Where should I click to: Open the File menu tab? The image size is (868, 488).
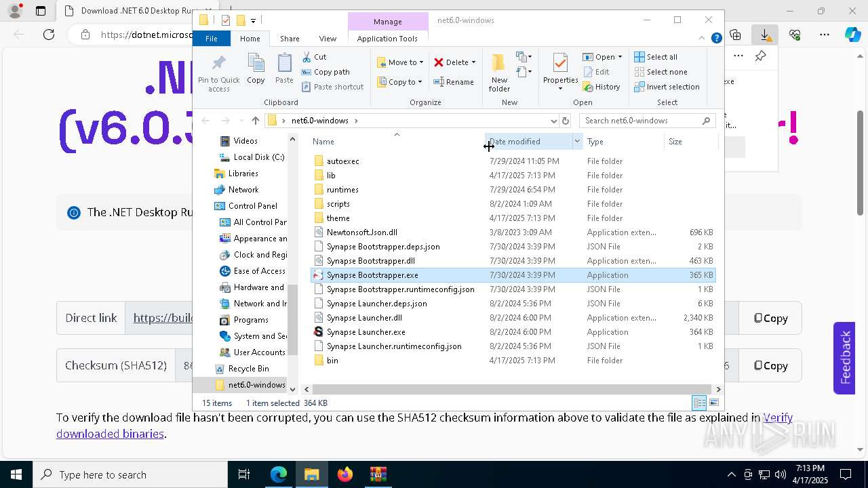tap(212, 39)
